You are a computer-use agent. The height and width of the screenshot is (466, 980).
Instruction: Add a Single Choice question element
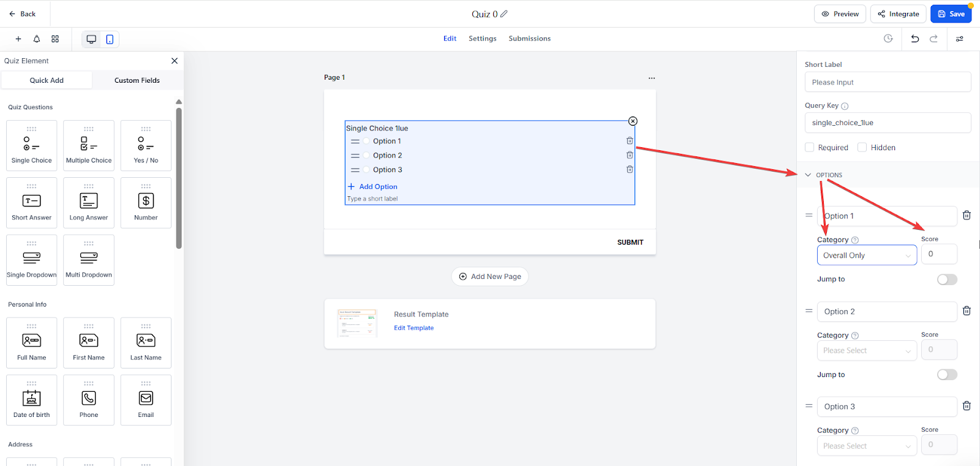tap(32, 146)
